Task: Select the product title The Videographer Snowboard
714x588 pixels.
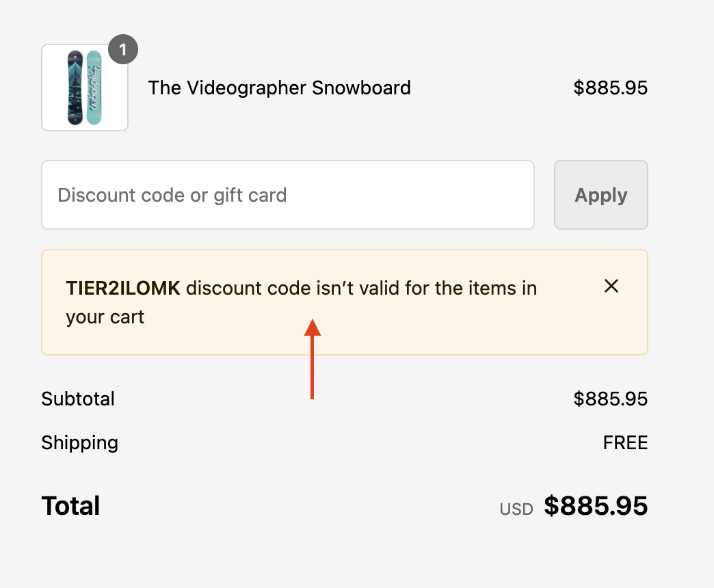Action: pos(279,88)
